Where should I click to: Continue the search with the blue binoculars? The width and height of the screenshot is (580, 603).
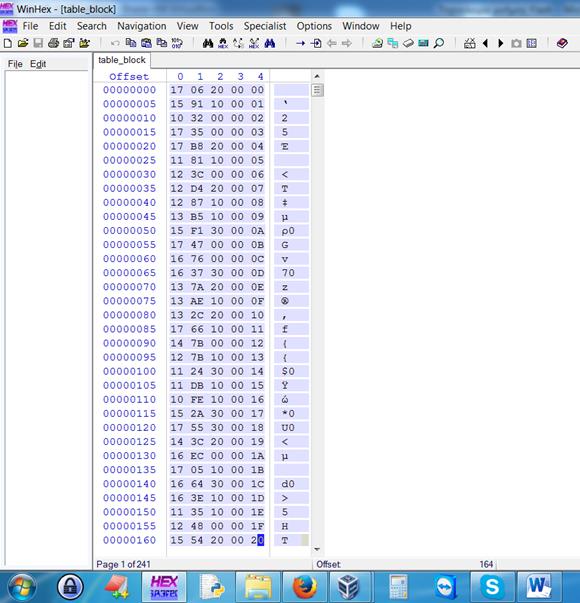coord(270,43)
